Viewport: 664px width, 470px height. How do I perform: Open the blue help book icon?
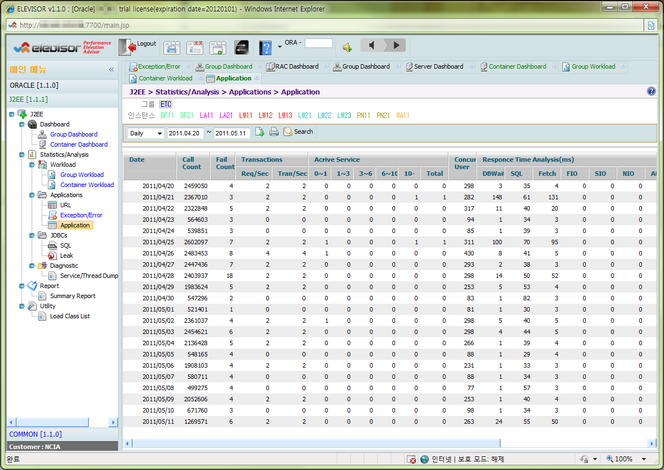265,47
